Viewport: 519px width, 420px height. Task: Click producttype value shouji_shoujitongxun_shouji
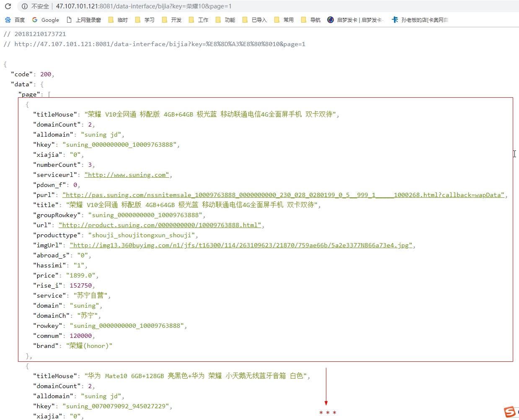[x=142, y=235]
